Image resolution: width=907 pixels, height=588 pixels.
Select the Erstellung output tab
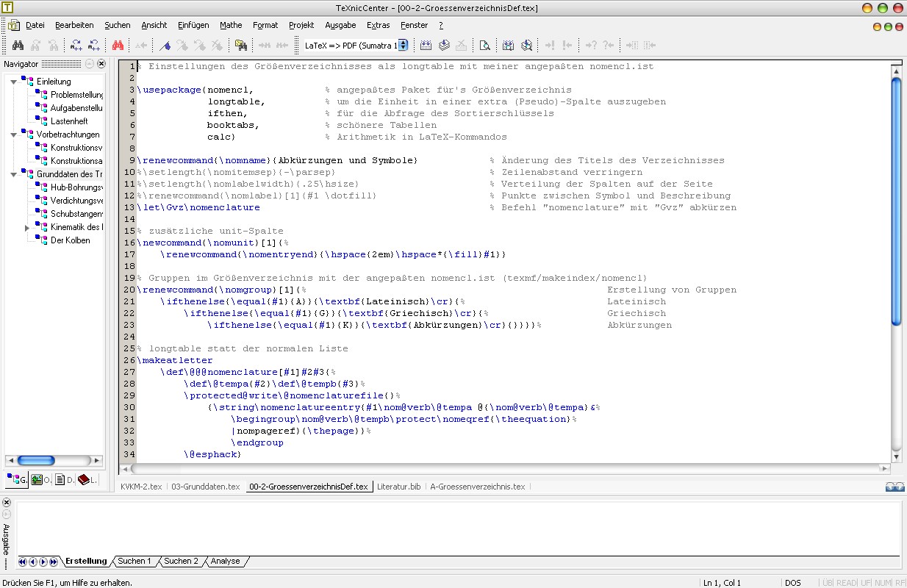coord(86,562)
